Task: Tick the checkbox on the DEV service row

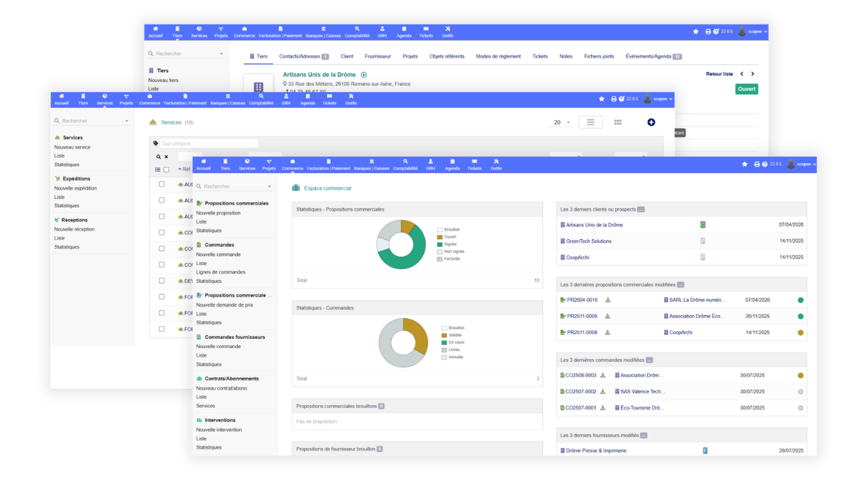Action: pos(162,281)
